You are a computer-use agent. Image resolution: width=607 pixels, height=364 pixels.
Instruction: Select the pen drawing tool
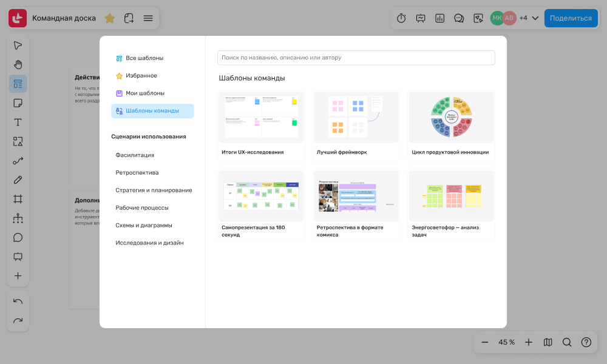click(18, 180)
